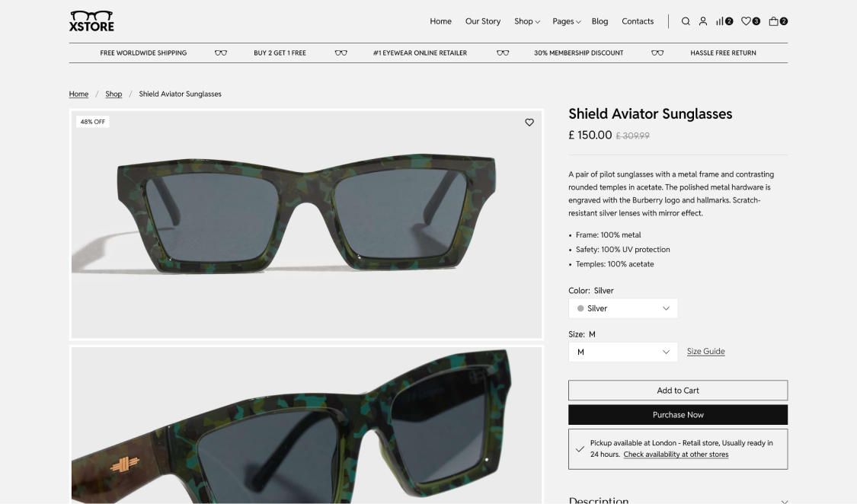
Task: Open the compare icon with badge
Action: click(724, 21)
